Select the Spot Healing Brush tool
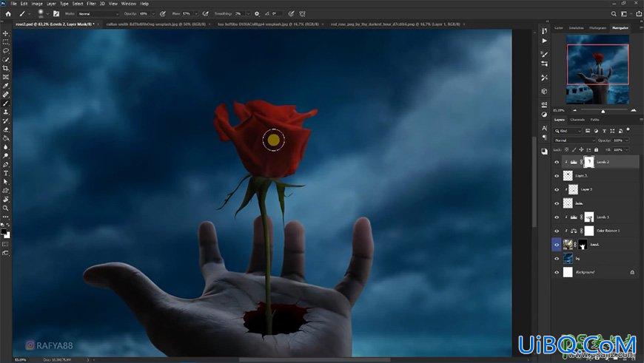 click(6, 95)
